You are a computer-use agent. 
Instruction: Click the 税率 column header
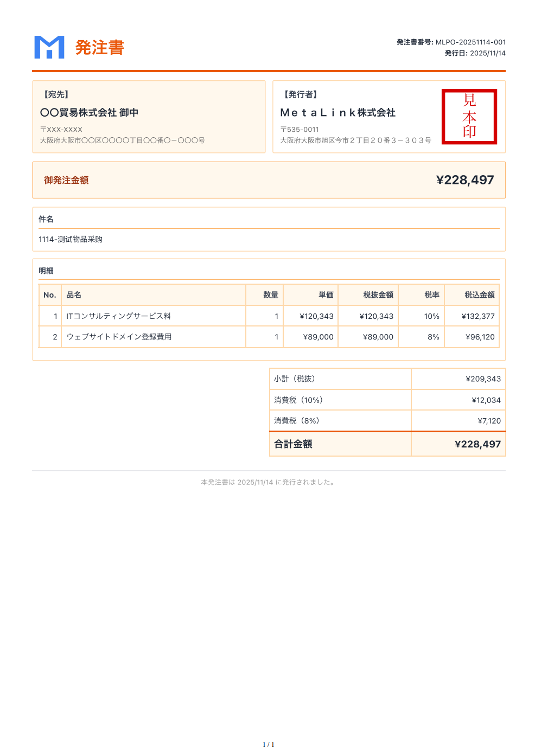432,294
